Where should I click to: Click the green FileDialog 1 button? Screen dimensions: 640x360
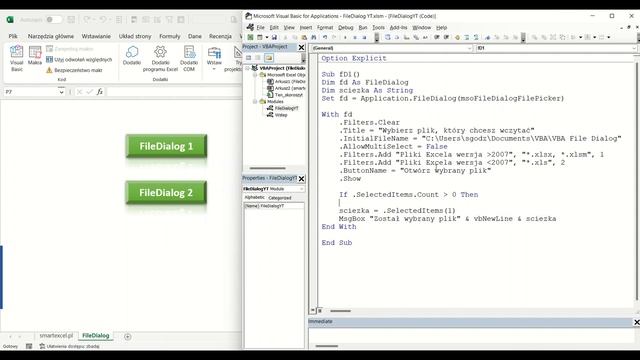click(x=166, y=146)
